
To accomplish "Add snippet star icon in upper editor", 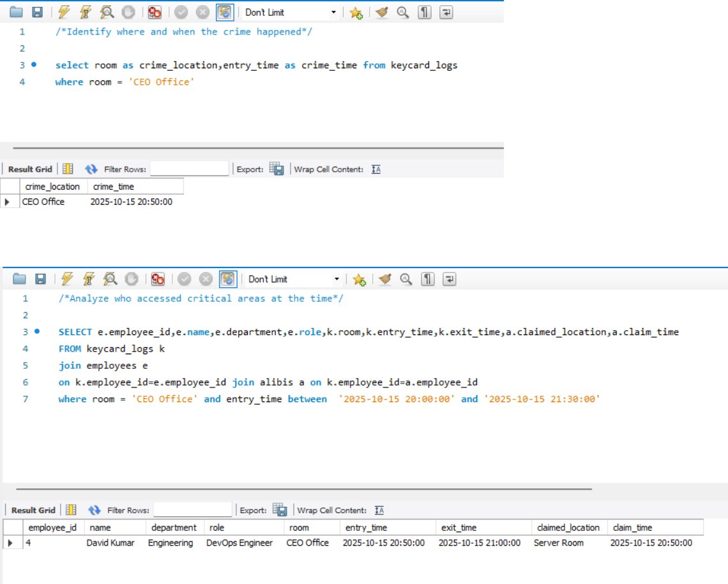I will [x=356, y=13].
